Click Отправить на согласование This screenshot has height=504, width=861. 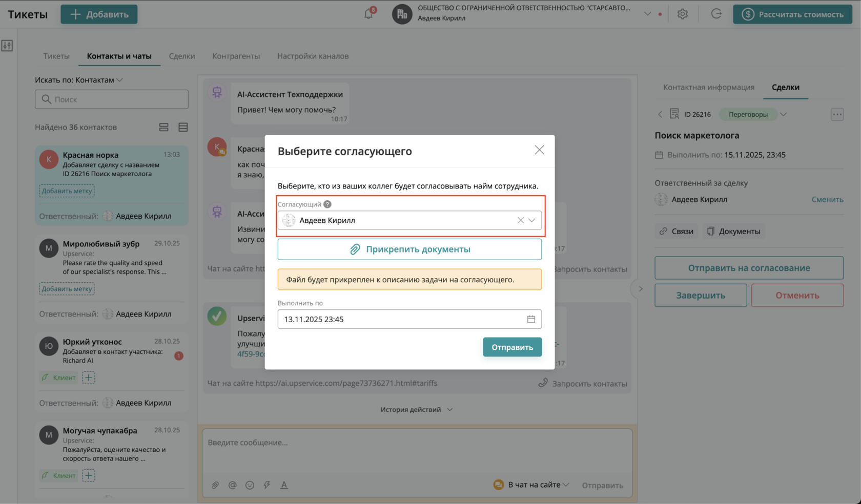point(749,268)
